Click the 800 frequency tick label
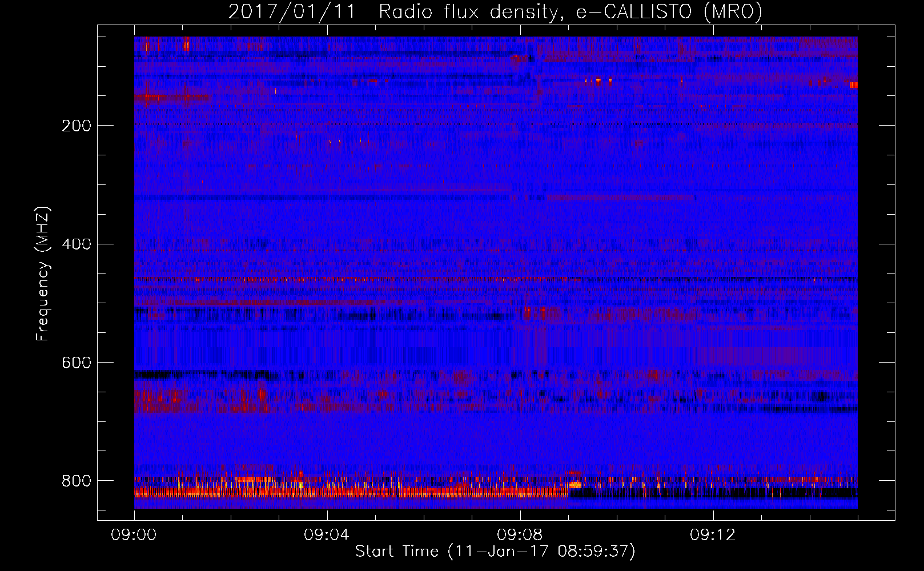 (x=76, y=481)
